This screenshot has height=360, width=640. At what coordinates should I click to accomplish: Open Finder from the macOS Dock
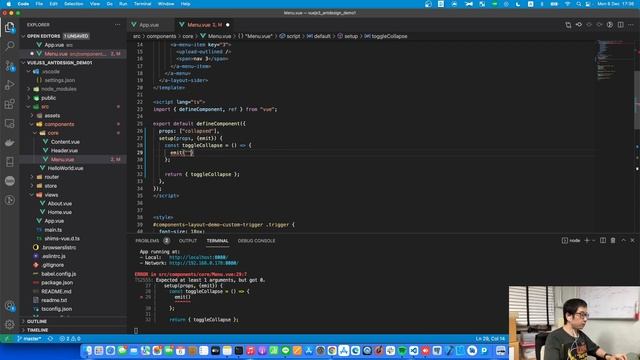coord(88,351)
